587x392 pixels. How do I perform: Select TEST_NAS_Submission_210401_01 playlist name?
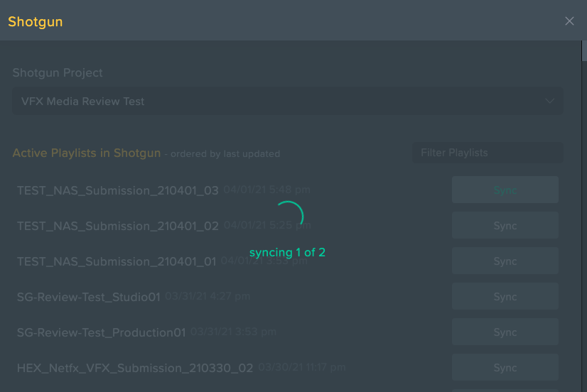(117, 261)
